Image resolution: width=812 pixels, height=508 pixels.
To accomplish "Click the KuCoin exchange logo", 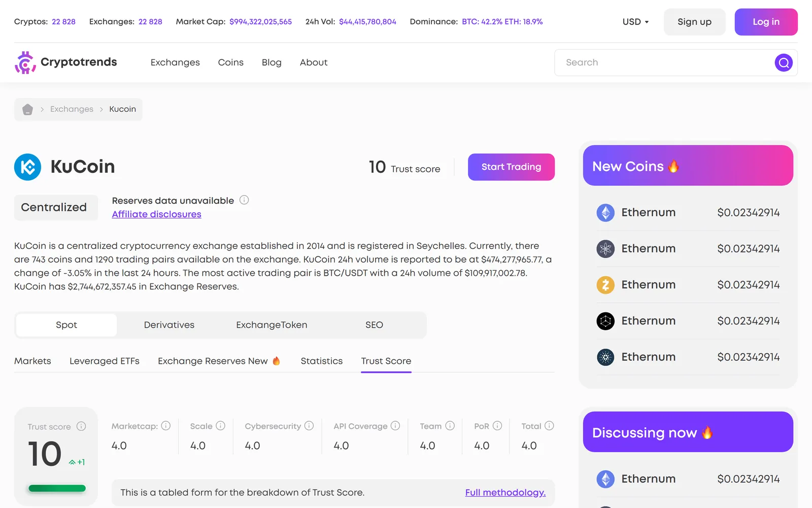I will tap(27, 167).
